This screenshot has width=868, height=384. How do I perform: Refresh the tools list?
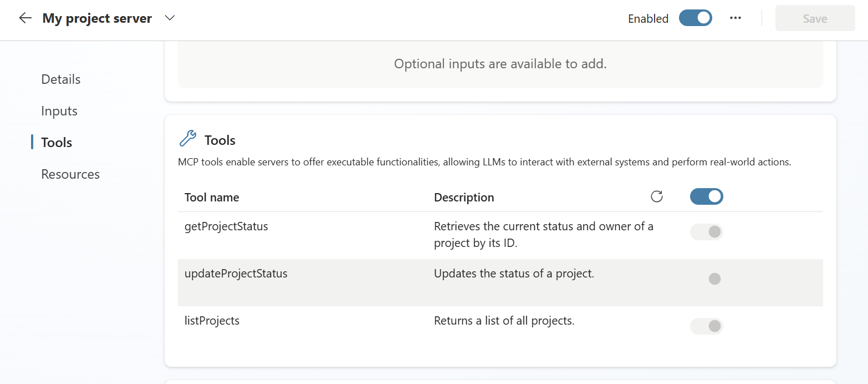point(657,196)
